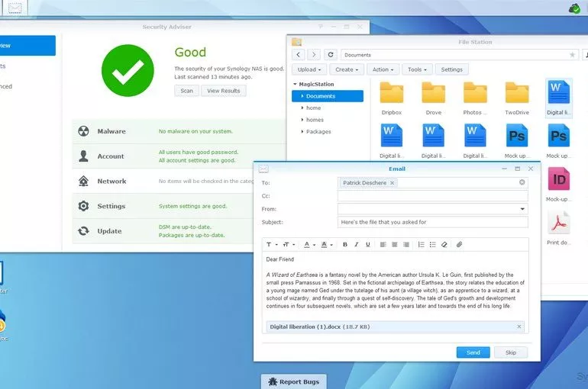Open the Create dropdown menu
The height and width of the screenshot is (389, 588).
pyautogui.click(x=347, y=69)
